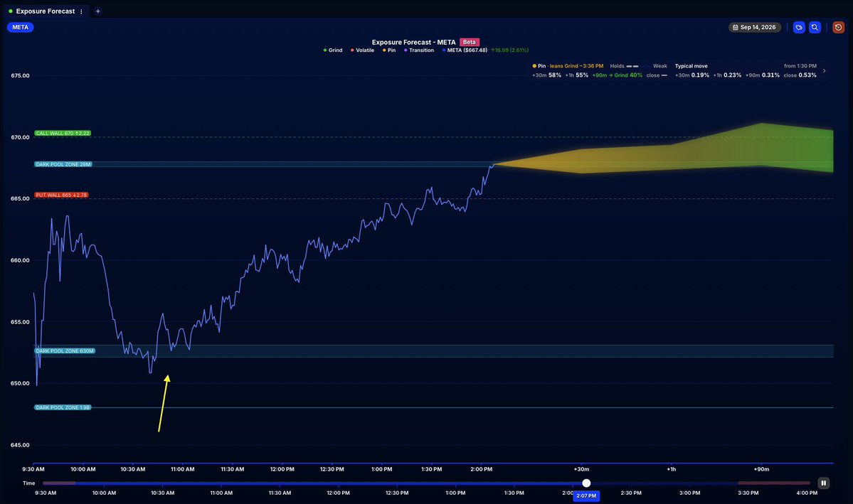853x504 pixels.
Task: Open the Sep 14, 2026 date picker
Action: point(755,27)
